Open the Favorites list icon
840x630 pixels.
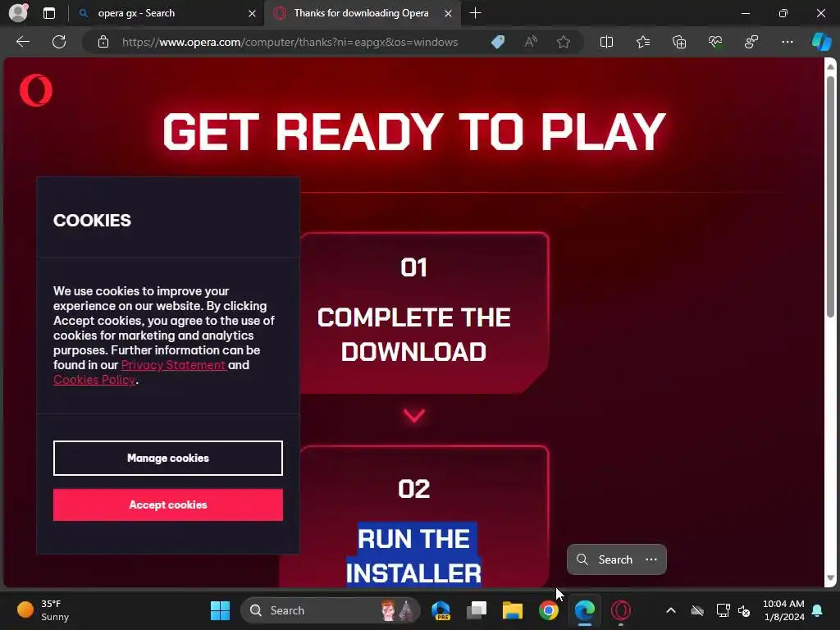coord(643,42)
